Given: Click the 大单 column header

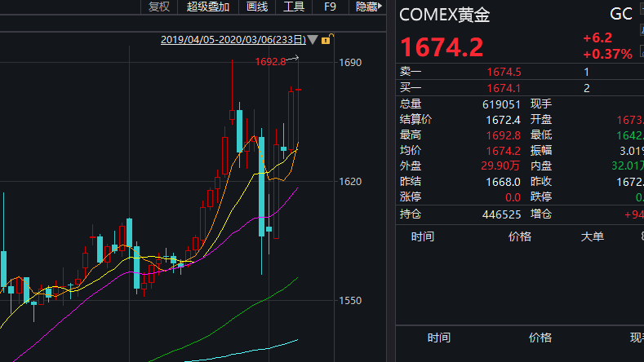Looking at the screenshot, I should pos(593,236).
